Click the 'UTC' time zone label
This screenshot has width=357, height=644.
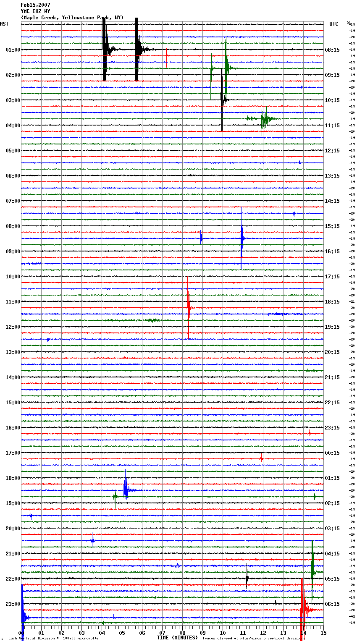click(x=334, y=24)
